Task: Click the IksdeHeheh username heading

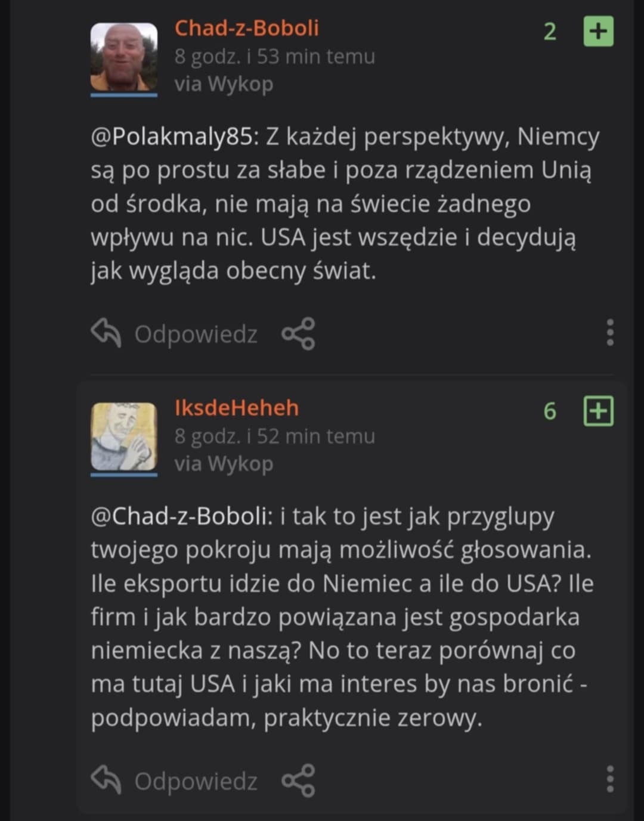Action: [x=236, y=408]
